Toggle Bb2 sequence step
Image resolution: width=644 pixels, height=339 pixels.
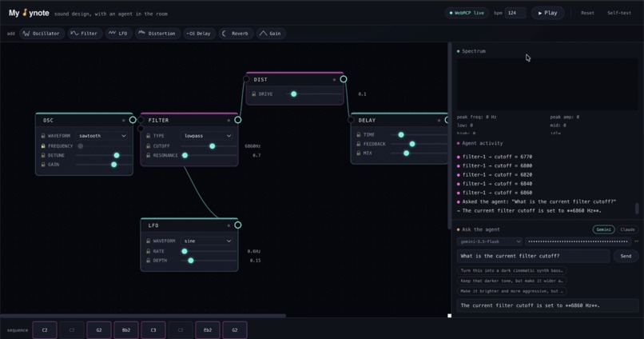click(126, 330)
